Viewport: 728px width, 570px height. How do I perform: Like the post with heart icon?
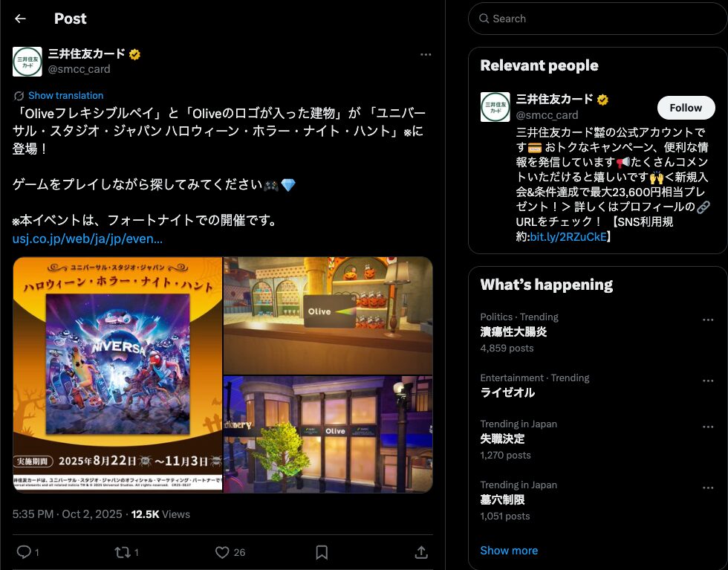tap(222, 552)
